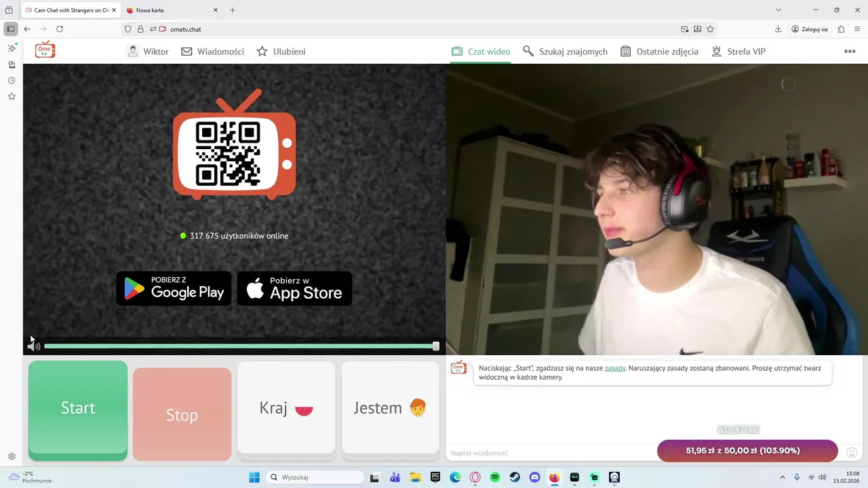Open Ostatnie zdjęcia section
Viewport: 868px width, 488px height.
click(x=659, y=52)
